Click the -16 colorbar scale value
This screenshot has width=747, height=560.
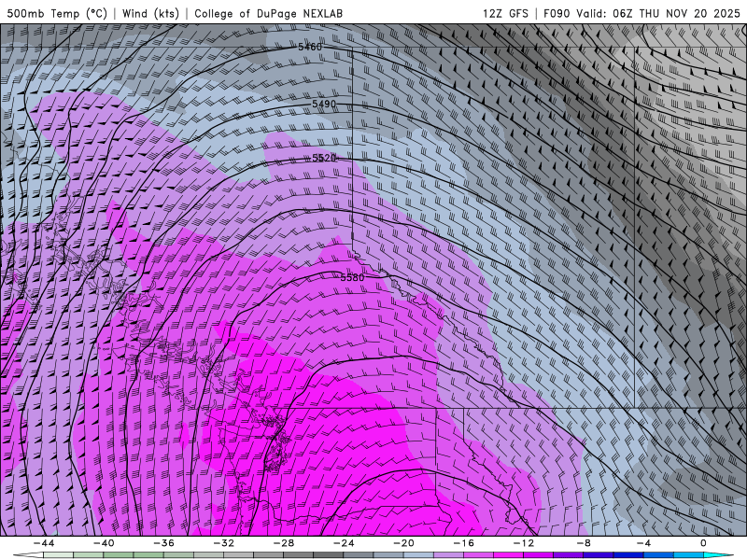click(463, 543)
